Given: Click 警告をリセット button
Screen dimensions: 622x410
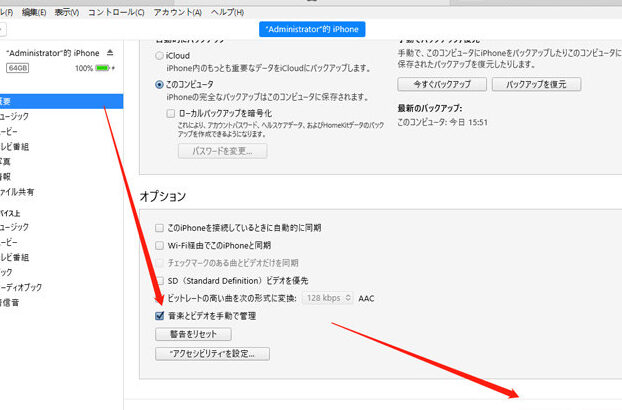Looking at the screenshot, I should pyautogui.click(x=193, y=334).
